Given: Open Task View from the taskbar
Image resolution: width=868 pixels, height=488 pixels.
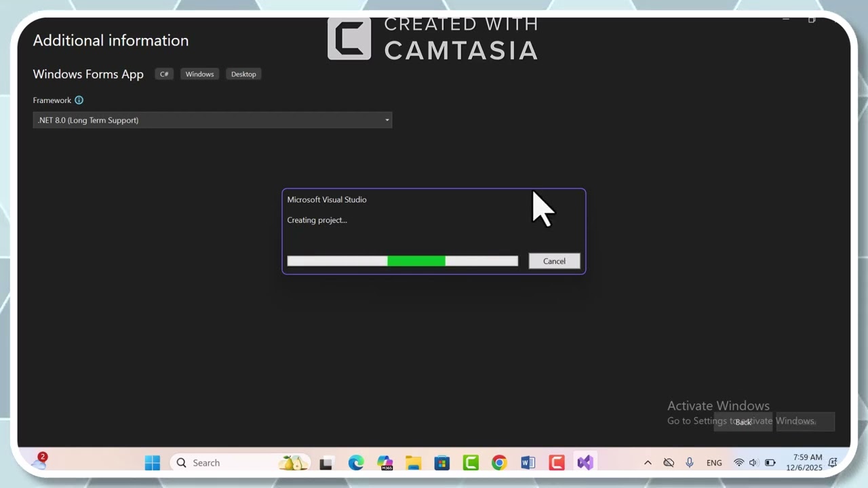Looking at the screenshot, I should [326, 463].
